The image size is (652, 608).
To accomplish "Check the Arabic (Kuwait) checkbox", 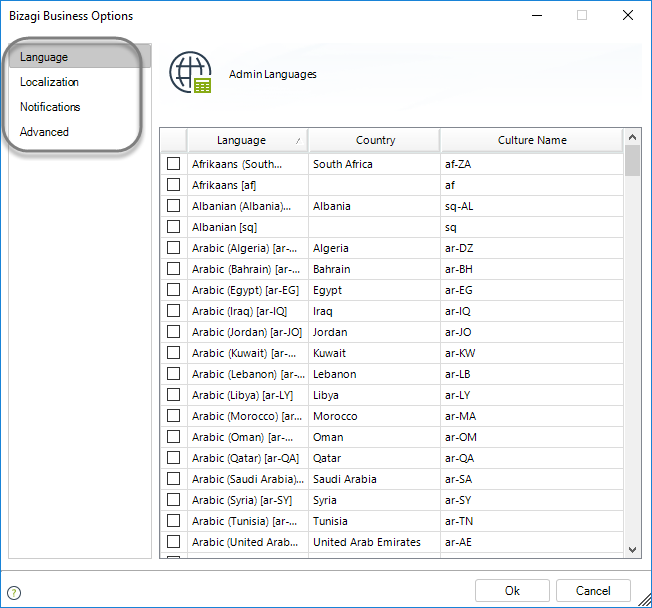I will (x=173, y=353).
